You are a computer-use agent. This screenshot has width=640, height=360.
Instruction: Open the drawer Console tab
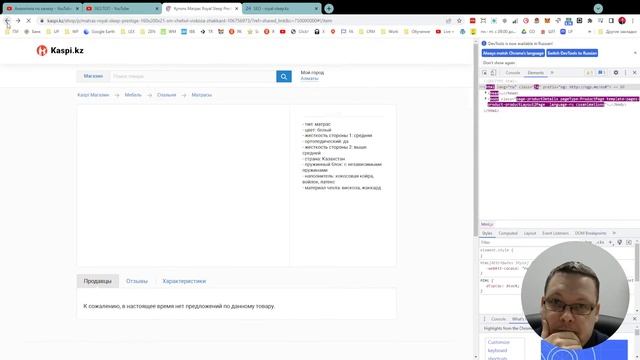pos(498,319)
